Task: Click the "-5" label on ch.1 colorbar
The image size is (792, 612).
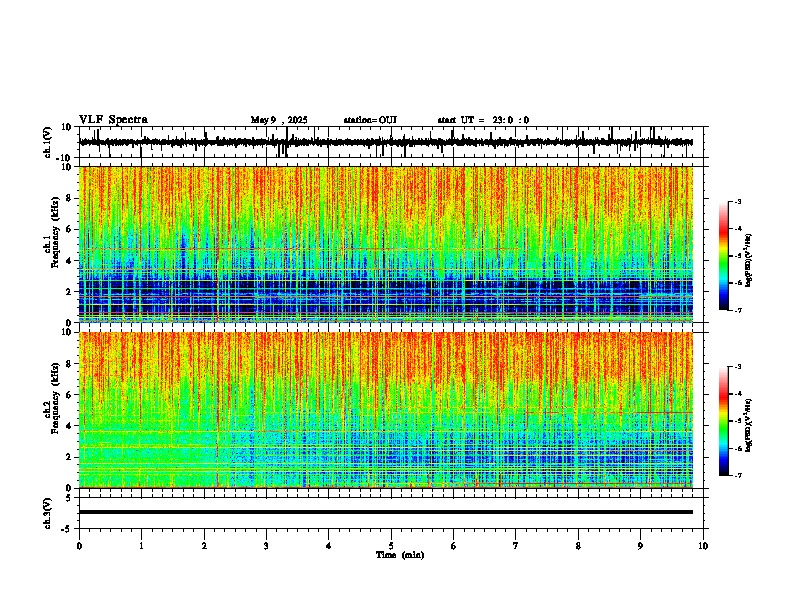Action: [738, 256]
